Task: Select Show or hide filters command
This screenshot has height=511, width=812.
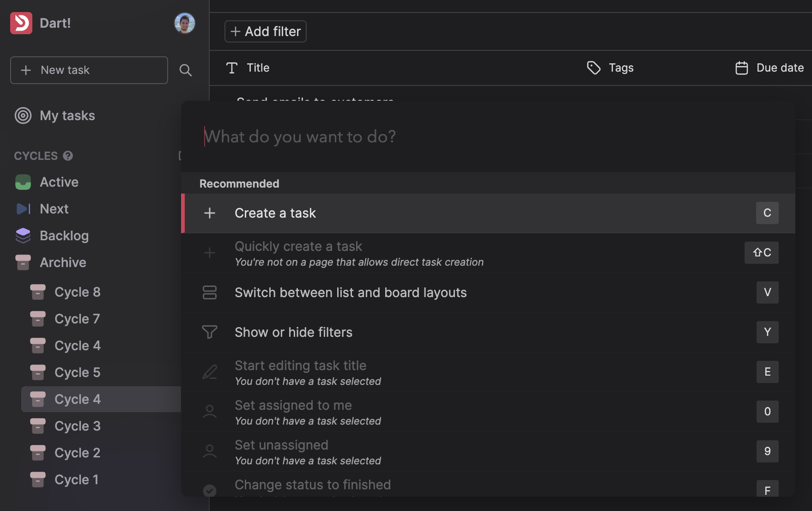Action: tap(293, 332)
